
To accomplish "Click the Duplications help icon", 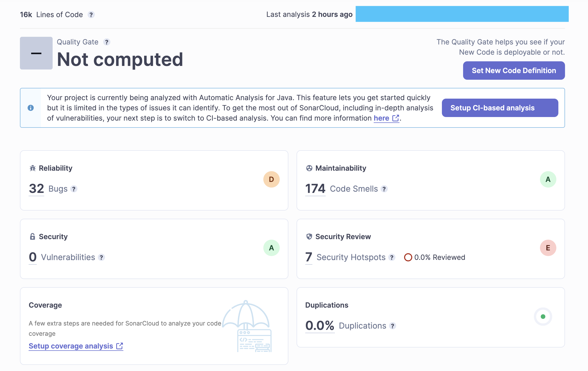I will [392, 326].
